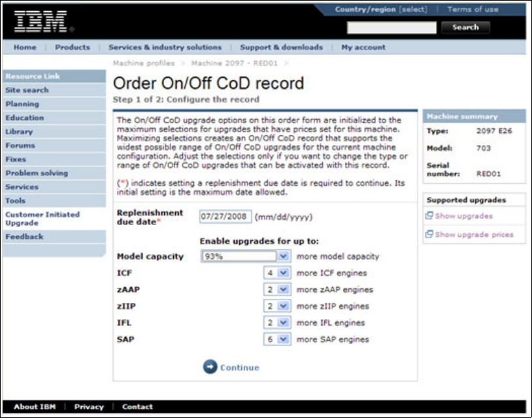Open the Products menu
Screen dimensions: 532x418
(x=73, y=47)
